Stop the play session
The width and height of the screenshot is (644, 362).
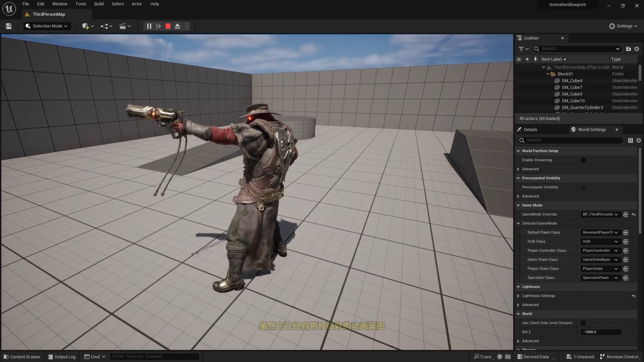(168, 26)
